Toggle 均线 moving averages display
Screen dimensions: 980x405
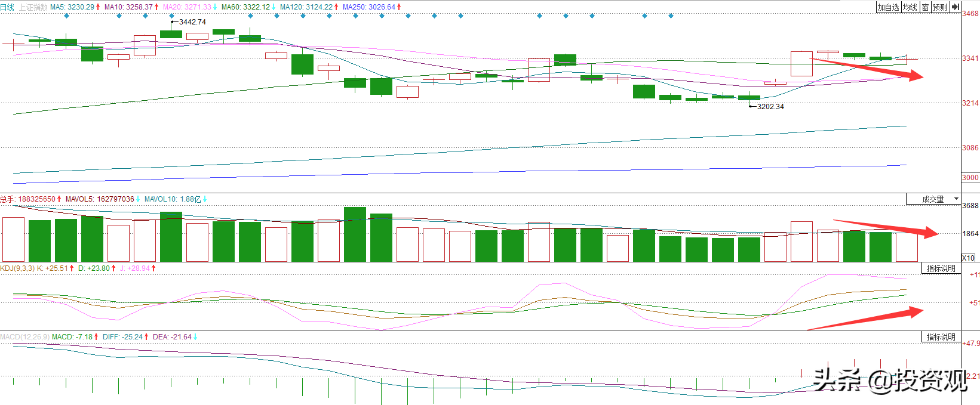(x=910, y=7)
